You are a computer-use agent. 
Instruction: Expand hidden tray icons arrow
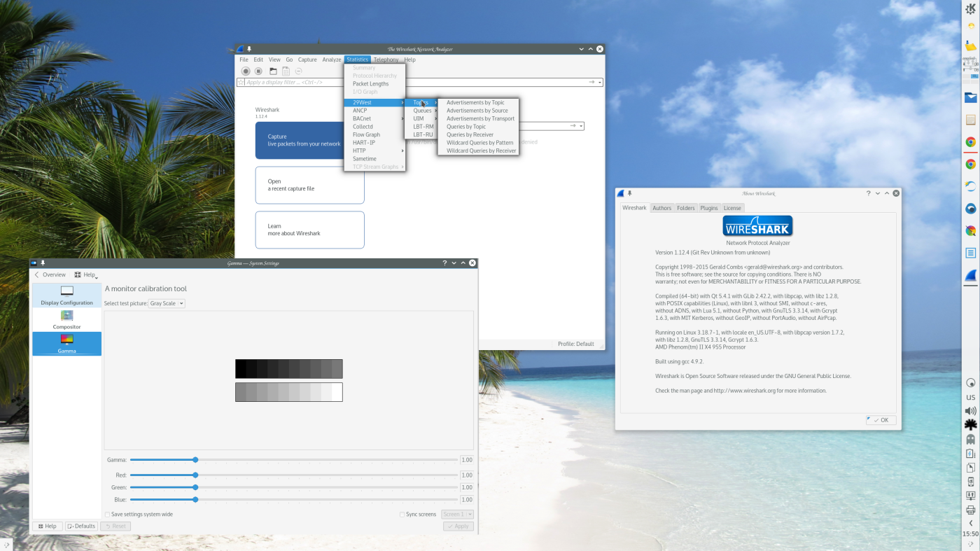[970, 523]
